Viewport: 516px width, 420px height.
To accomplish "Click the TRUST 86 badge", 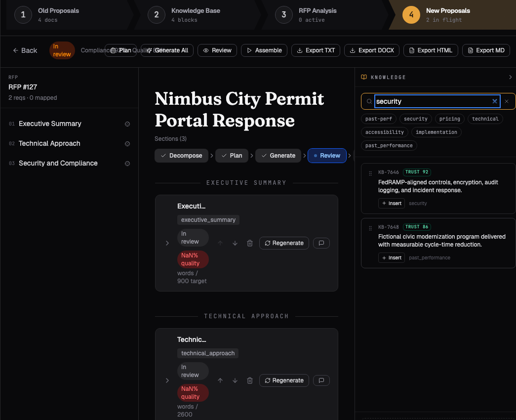I will point(417,227).
